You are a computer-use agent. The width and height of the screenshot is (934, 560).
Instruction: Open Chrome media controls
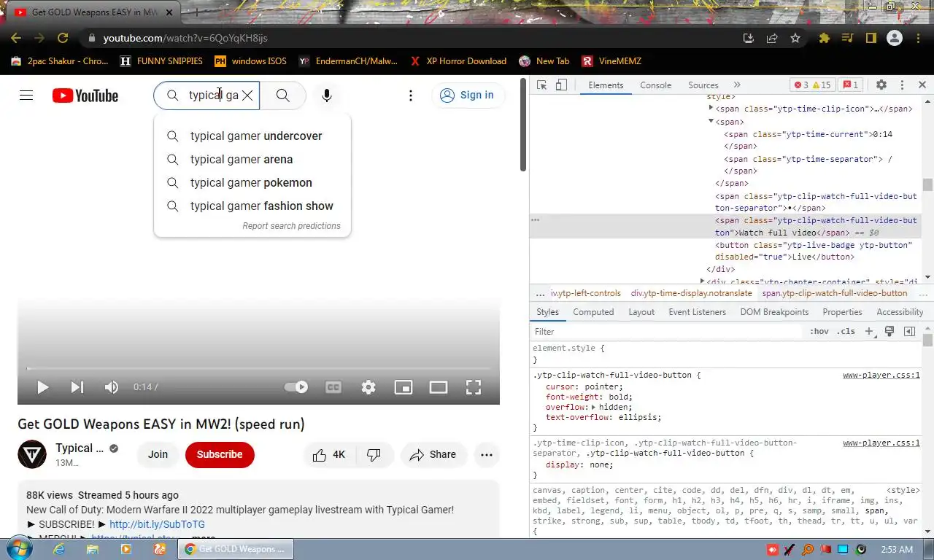(847, 38)
